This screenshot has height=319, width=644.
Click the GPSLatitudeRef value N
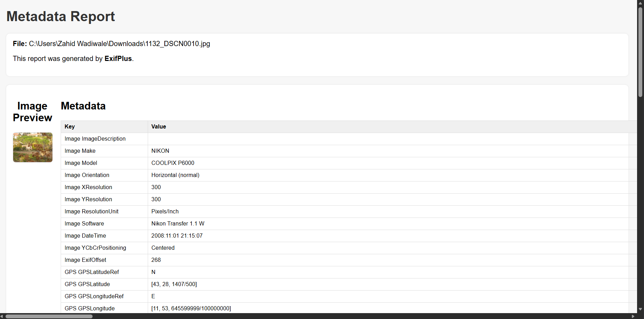(153, 272)
